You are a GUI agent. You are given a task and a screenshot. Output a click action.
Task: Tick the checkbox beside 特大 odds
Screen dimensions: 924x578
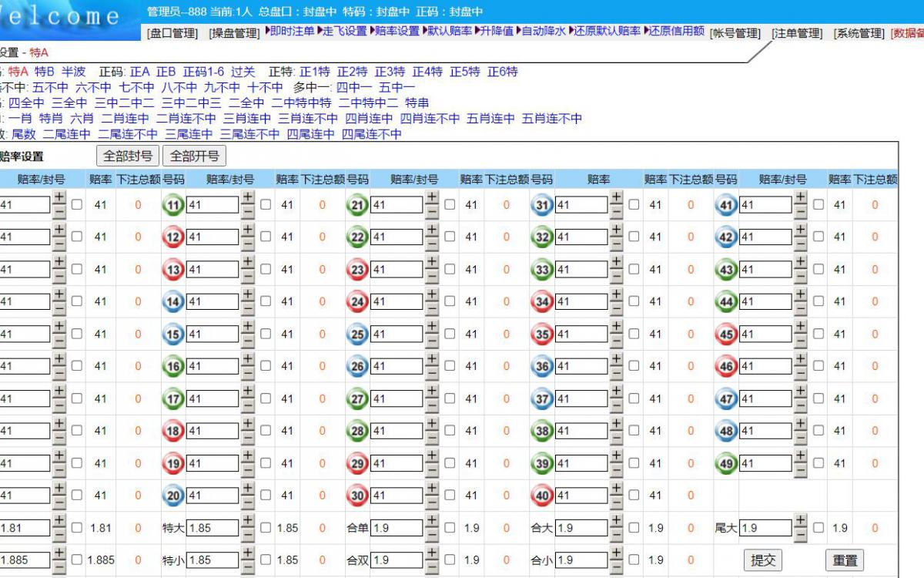(266, 529)
